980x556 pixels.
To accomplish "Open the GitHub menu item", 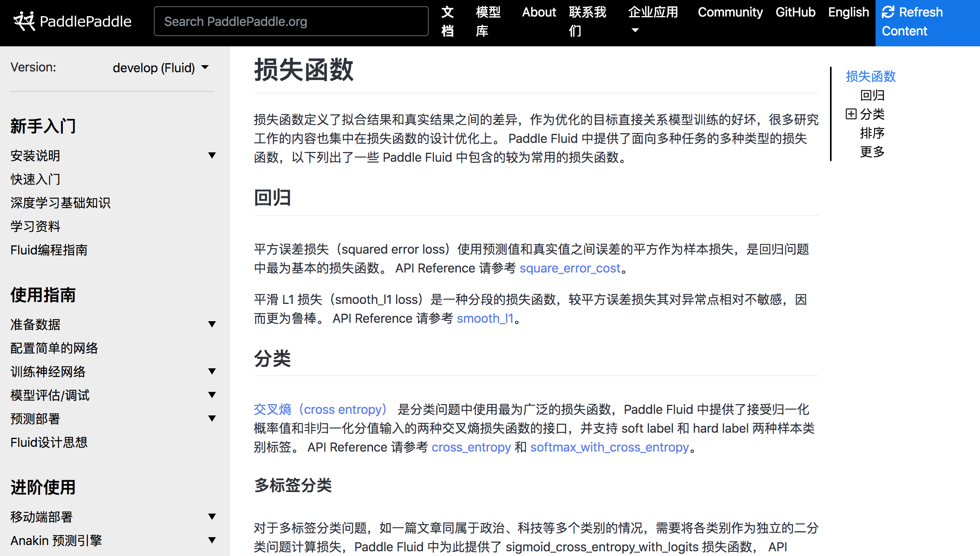I will coord(795,13).
